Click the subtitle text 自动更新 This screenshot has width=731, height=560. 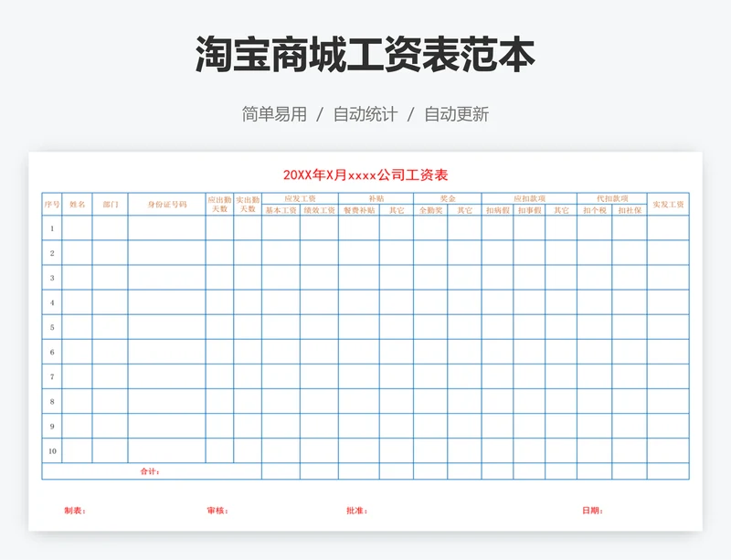pyautogui.click(x=456, y=114)
